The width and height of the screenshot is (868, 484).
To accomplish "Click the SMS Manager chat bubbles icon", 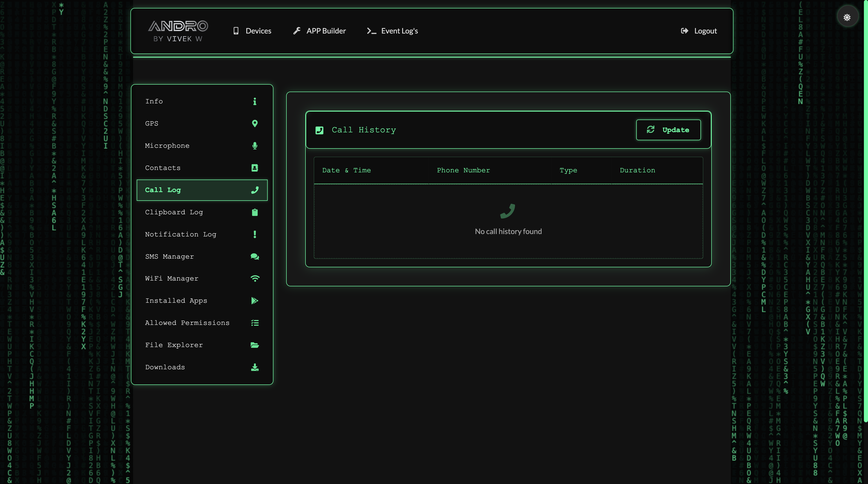I will [255, 256].
